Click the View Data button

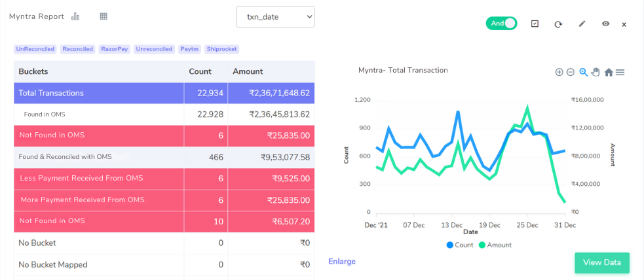tap(601, 263)
